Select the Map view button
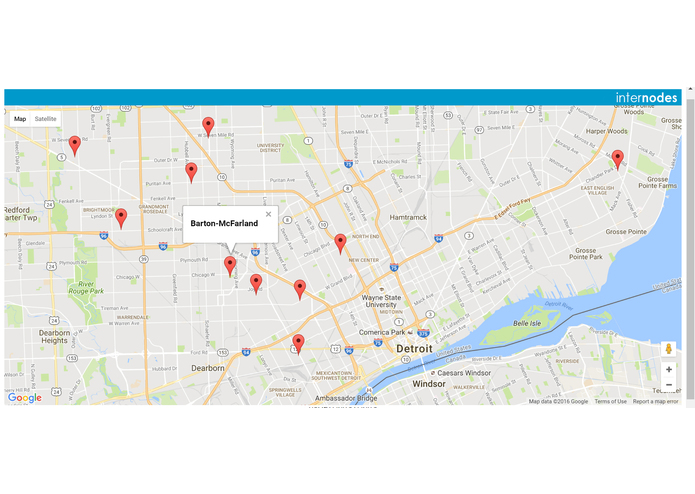The width and height of the screenshot is (695, 494). 20,119
